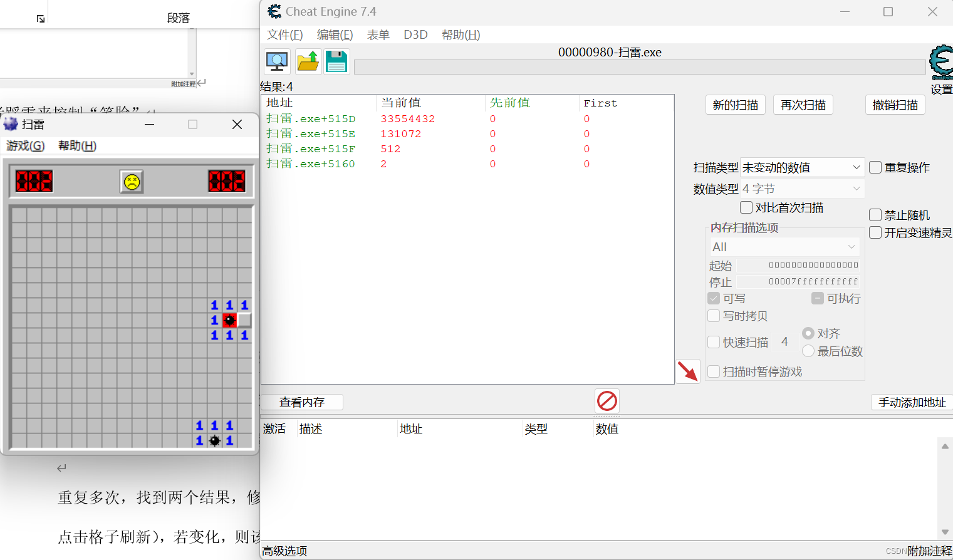Click Minesweeper window title icon
The width and height of the screenshot is (953, 560).
coord(11,124)
